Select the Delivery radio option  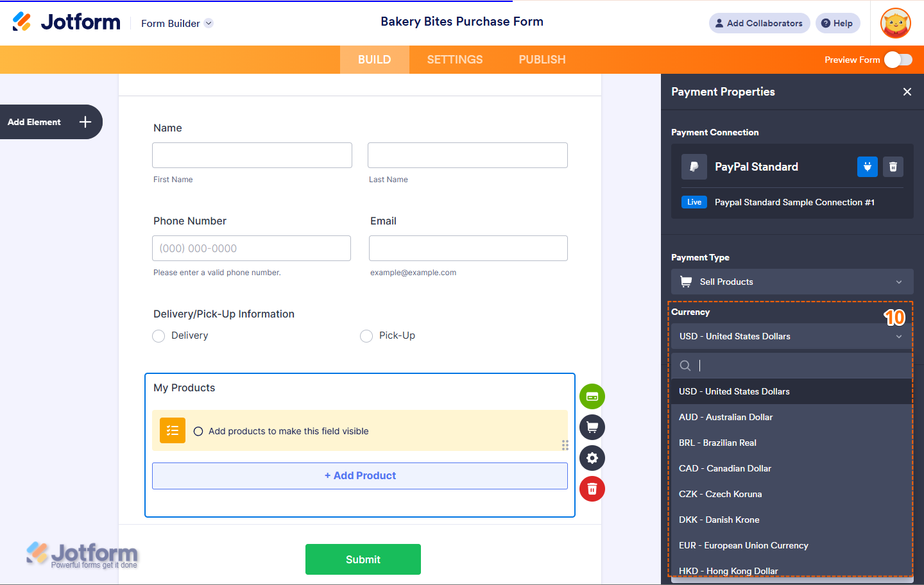coord(158,336)
